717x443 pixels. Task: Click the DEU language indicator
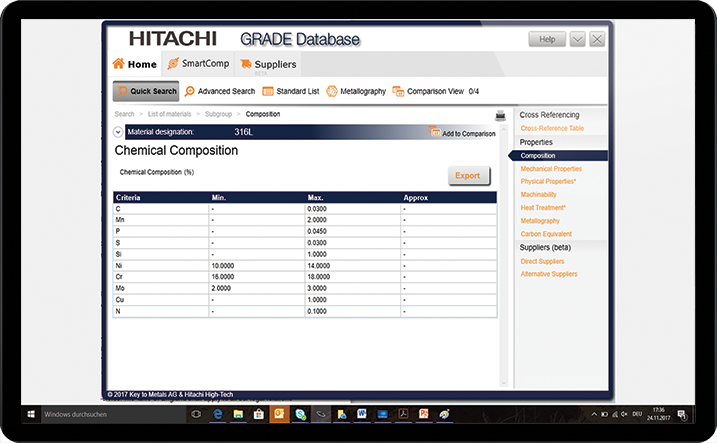pyautogui.click(x=637, y=414)
